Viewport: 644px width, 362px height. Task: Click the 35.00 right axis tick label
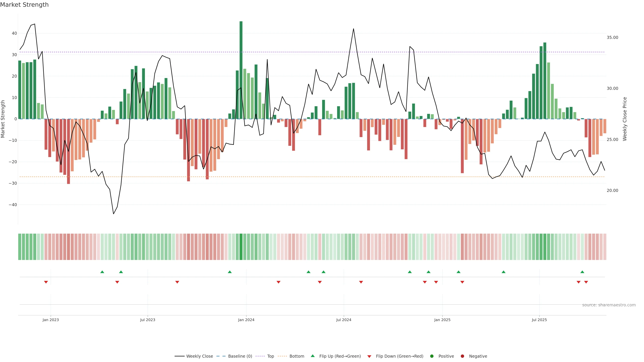pos(612,38)
